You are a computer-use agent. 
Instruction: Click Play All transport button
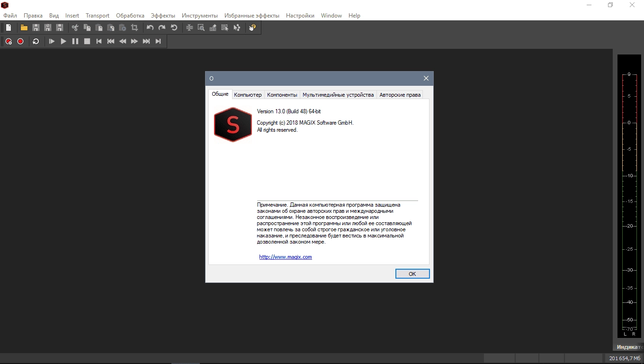click(x=52, y=41)
